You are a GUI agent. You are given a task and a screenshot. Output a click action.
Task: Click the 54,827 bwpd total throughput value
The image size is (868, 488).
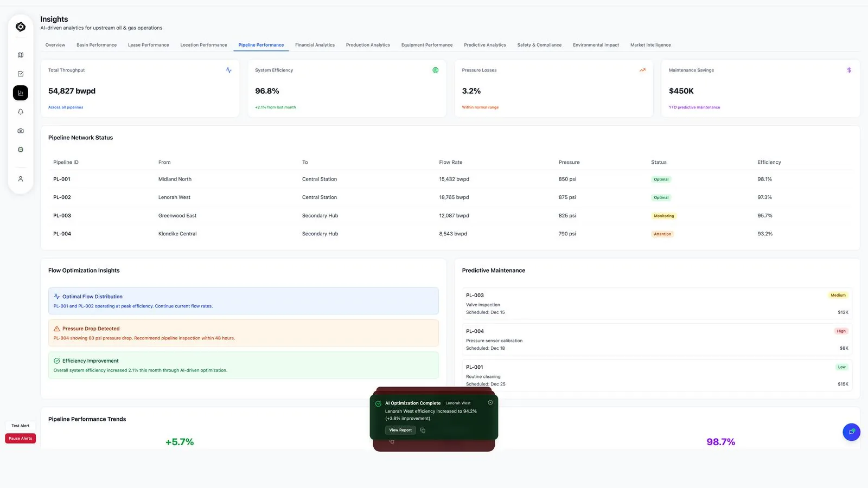(72, 91)
